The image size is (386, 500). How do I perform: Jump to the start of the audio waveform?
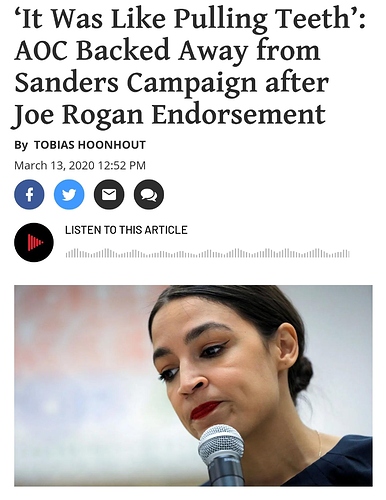67,253
